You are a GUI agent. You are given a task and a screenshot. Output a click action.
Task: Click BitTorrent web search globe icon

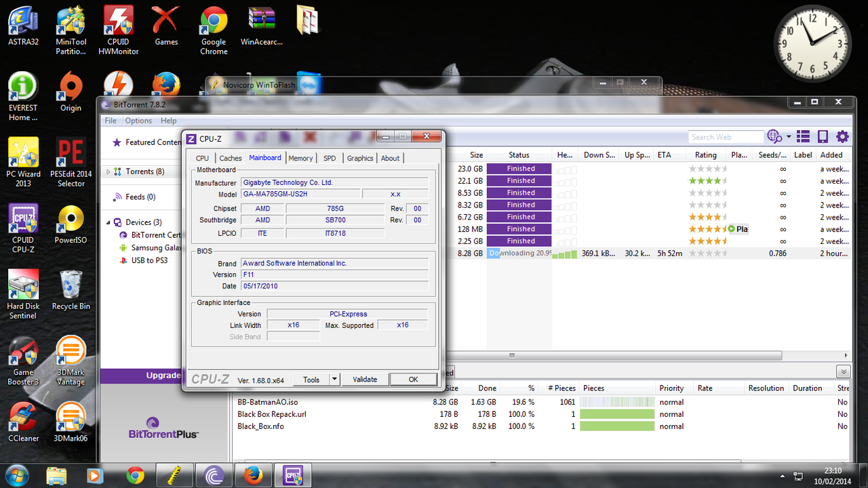(x=774, y=136)
